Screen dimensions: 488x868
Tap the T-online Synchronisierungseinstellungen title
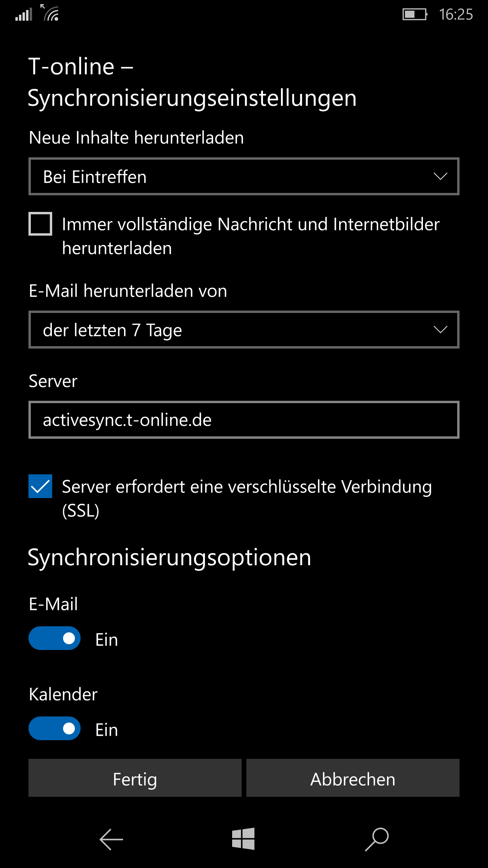(192, 82)
